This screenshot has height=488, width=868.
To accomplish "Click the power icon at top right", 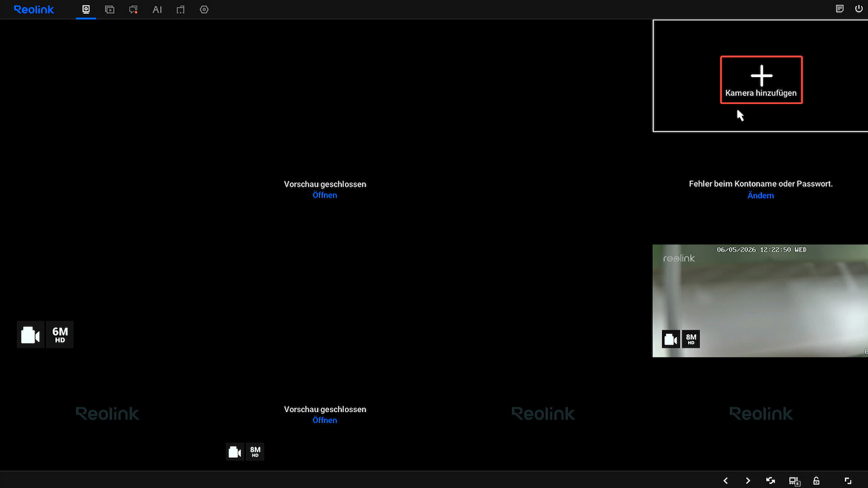I will point(859,9).
